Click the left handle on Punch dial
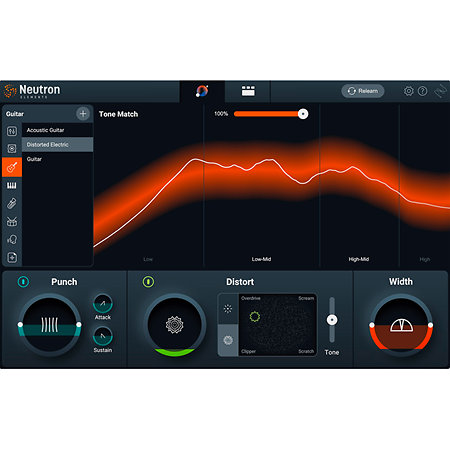 pos(20,324)
